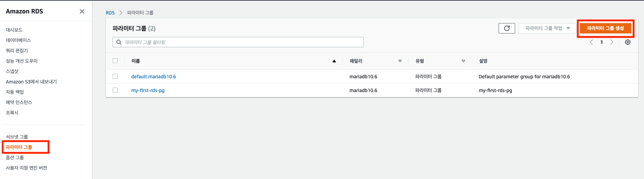The height and width of the screenshot is (179, 644).
Task: Open default.mariadb10.6 parameter group link
Action: [153, 77]
